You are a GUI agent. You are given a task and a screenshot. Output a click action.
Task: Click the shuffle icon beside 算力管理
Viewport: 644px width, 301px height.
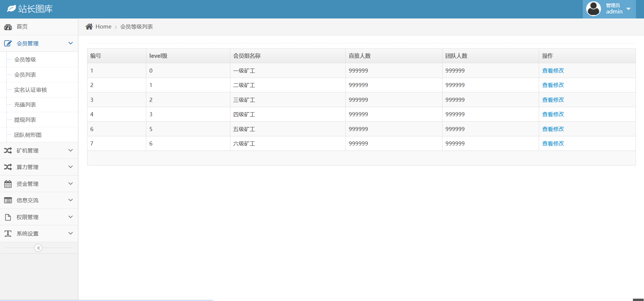click(x=8, y=167)
